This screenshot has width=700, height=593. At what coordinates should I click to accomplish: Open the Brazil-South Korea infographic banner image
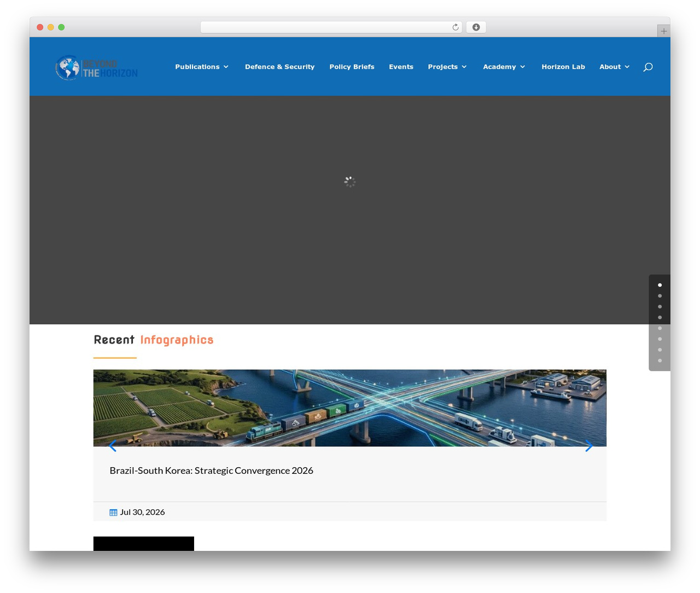pyautogui.click(x=350, y=408)
